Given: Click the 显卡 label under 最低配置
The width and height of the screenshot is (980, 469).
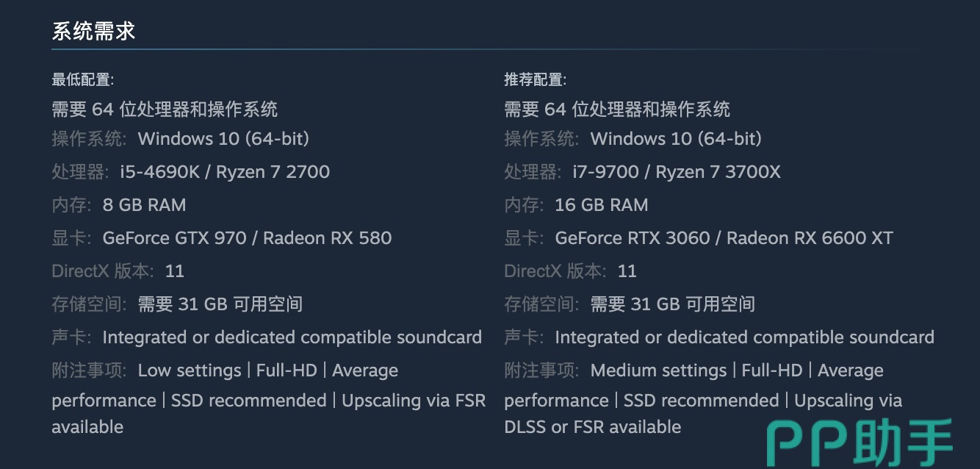Looking at the screenshot, I should click(x=71, y=238).
